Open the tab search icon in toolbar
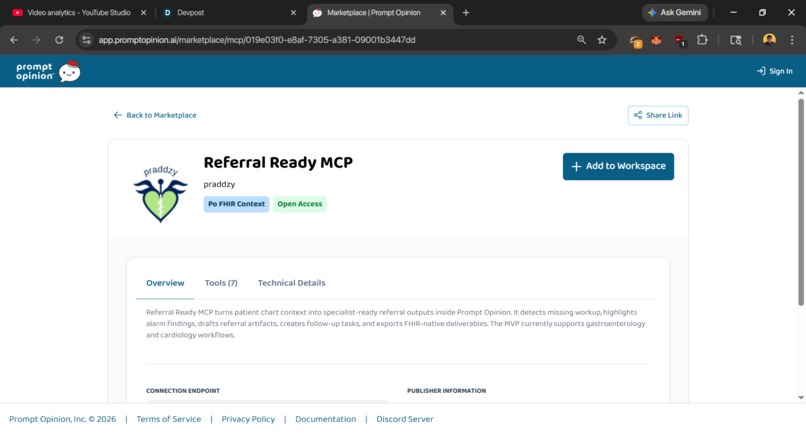Viewport: 806px width, 434px height. [x=736, y=40]
